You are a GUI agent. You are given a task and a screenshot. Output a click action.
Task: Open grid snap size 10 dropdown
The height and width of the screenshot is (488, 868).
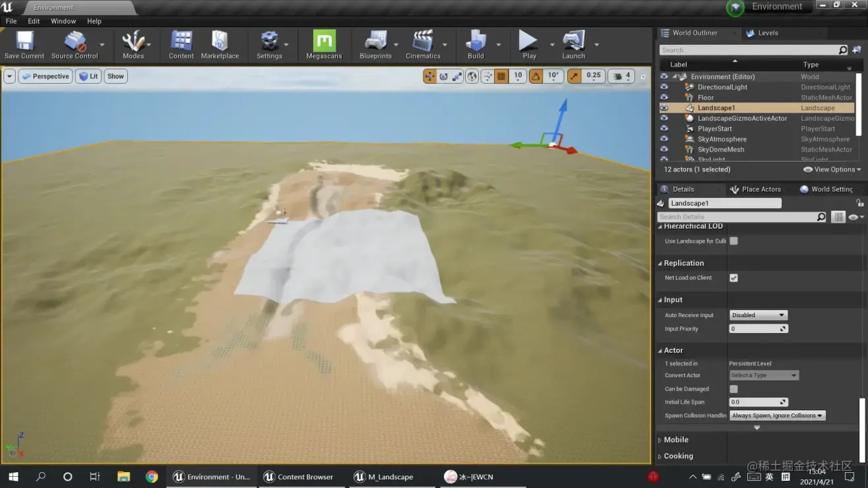(x=518, y=76)
